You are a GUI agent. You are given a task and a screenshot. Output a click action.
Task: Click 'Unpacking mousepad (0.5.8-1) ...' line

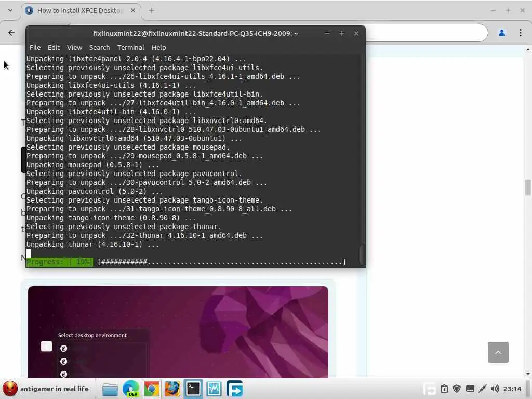coord(92,165)
